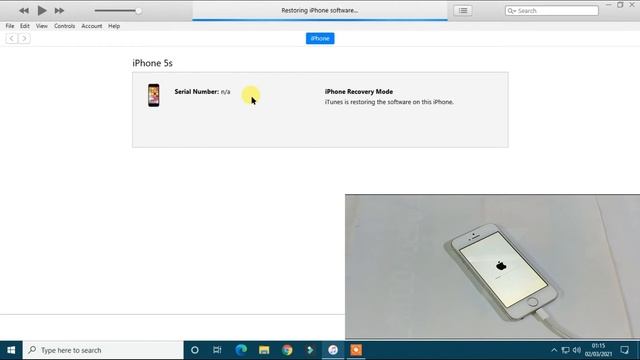Screen dimensions: 640x360
Task: Click 'iTunes is restoring the software' text
Action: [389, 102]
